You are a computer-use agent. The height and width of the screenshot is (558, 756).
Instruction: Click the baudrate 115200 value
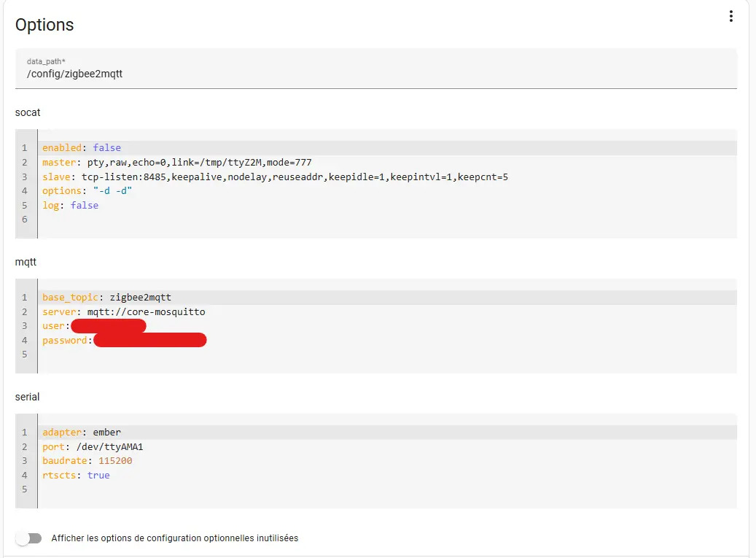[x=115, y=461]
